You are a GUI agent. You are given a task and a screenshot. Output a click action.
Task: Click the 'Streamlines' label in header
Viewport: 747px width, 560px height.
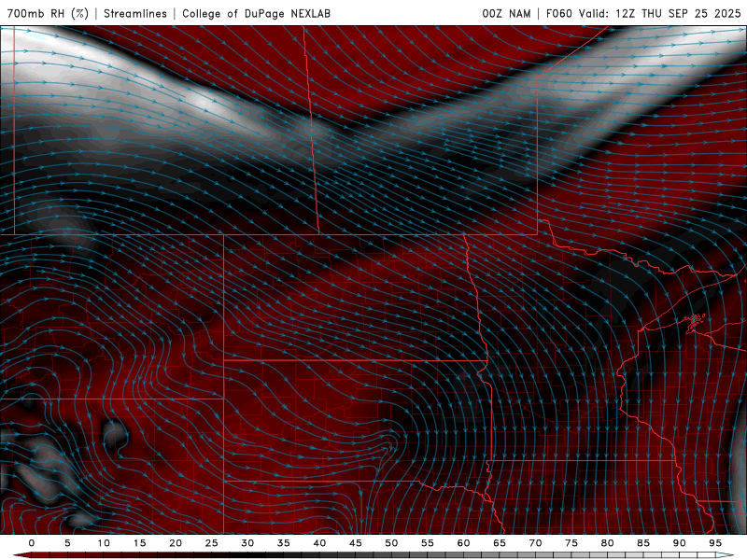(135, 13)
